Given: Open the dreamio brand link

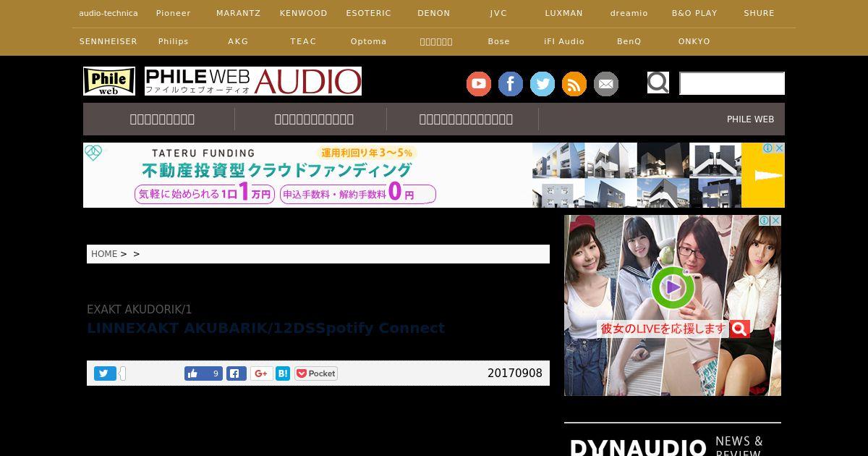Looking at the screenshot, I should point(629,13).
